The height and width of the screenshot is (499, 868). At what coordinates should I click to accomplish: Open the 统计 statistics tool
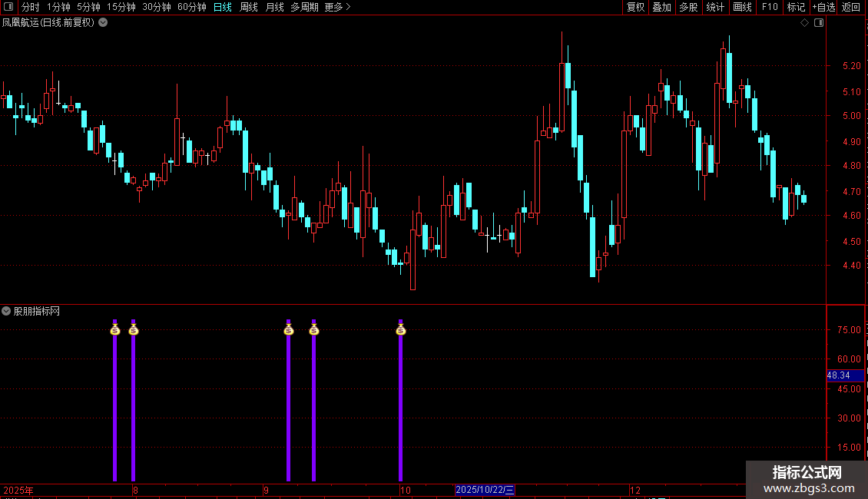[x=715, y=7]
